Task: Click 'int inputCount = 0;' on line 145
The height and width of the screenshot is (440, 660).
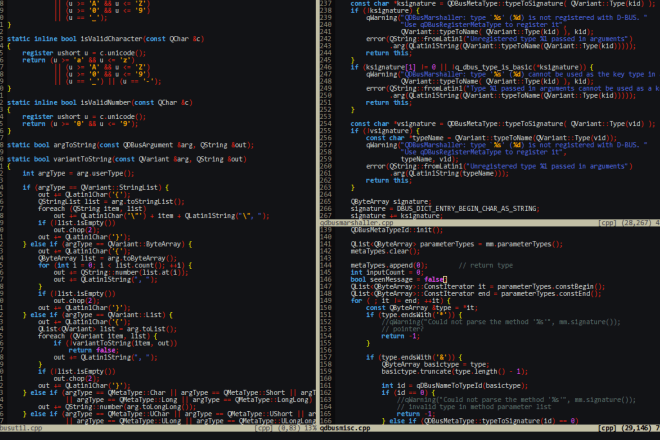Action: [x=387, y=272]
